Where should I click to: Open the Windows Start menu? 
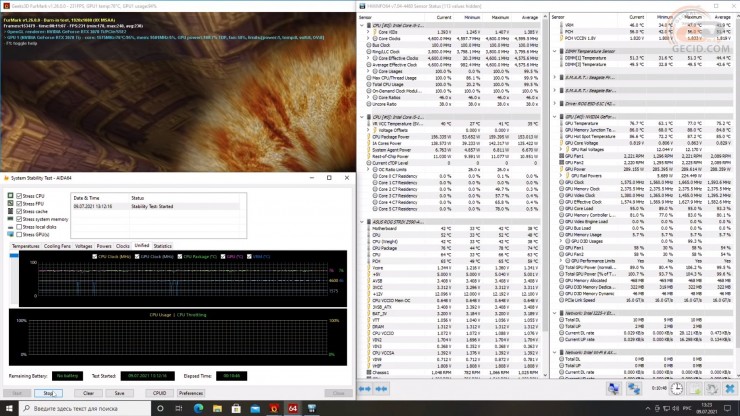[9, 408]
